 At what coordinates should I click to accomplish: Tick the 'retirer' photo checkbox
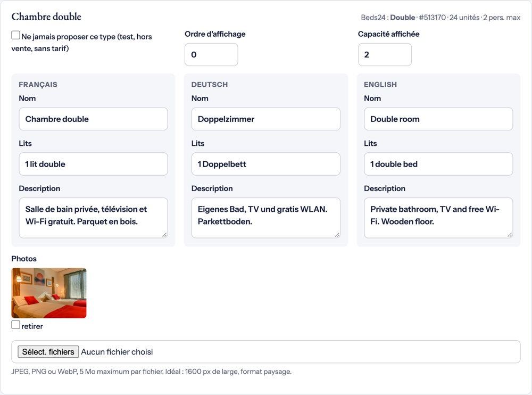(15, 325)
